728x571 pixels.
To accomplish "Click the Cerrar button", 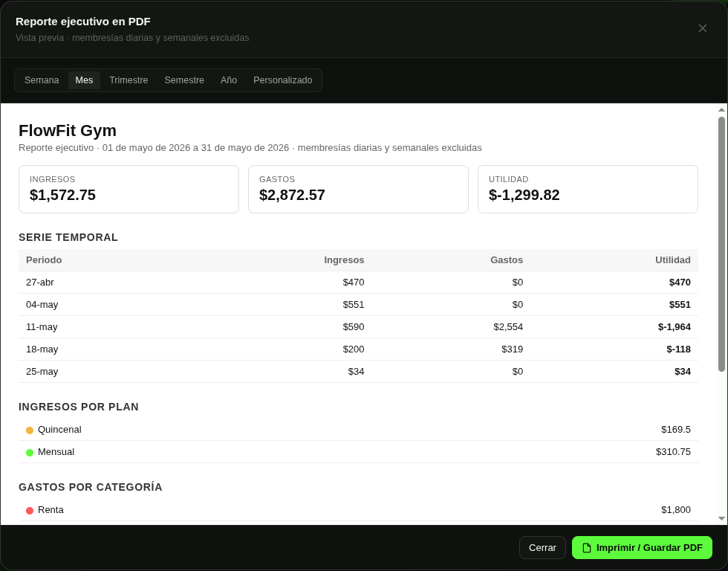I will coord(542,548).
